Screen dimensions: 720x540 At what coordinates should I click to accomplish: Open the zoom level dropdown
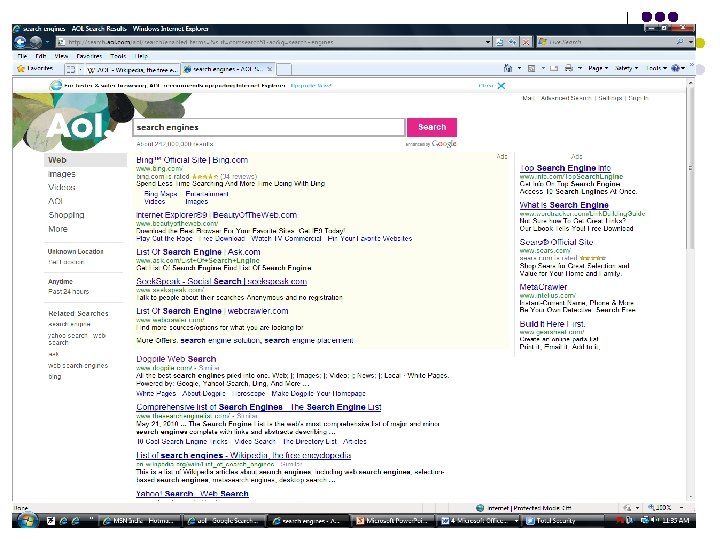click(x=681, y=507)
